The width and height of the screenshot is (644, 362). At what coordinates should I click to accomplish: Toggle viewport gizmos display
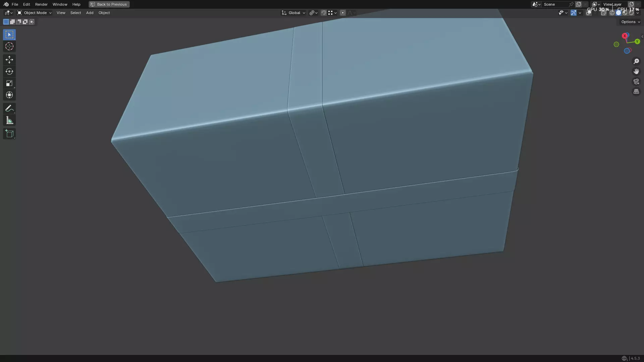[x=574, y=13]
